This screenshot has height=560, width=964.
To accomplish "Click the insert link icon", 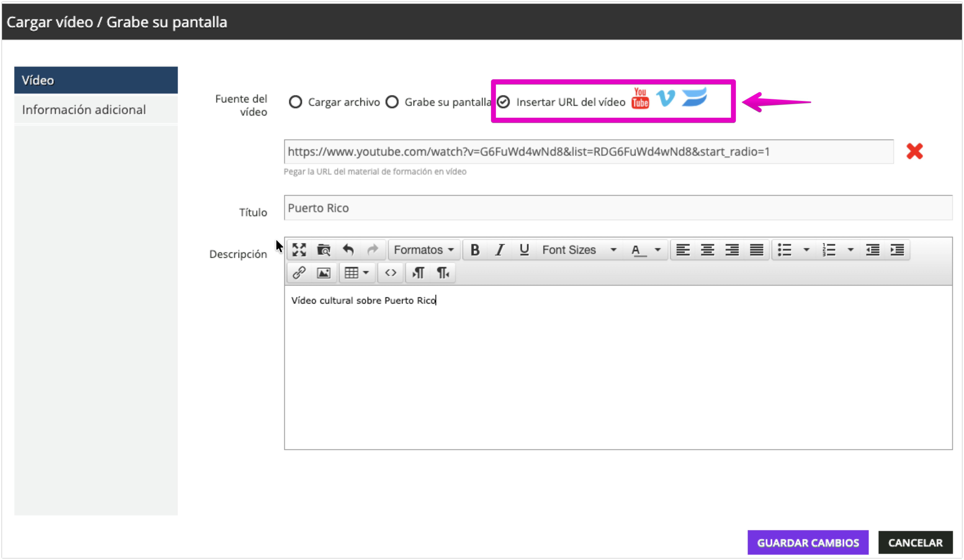I will pyautogui.click(x=299, y=273).
